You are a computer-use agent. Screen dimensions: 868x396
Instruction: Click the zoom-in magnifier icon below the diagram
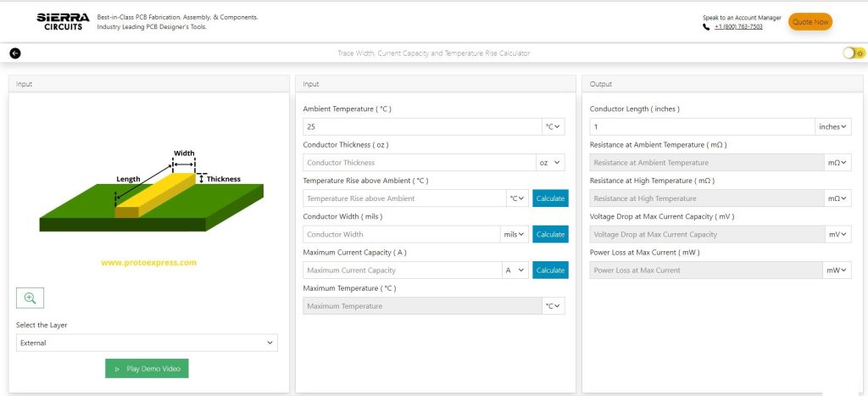point(30,298)
